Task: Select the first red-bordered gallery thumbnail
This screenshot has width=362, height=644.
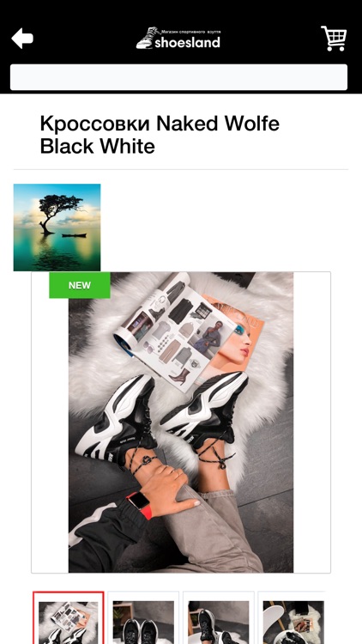Action: [69, 617]
